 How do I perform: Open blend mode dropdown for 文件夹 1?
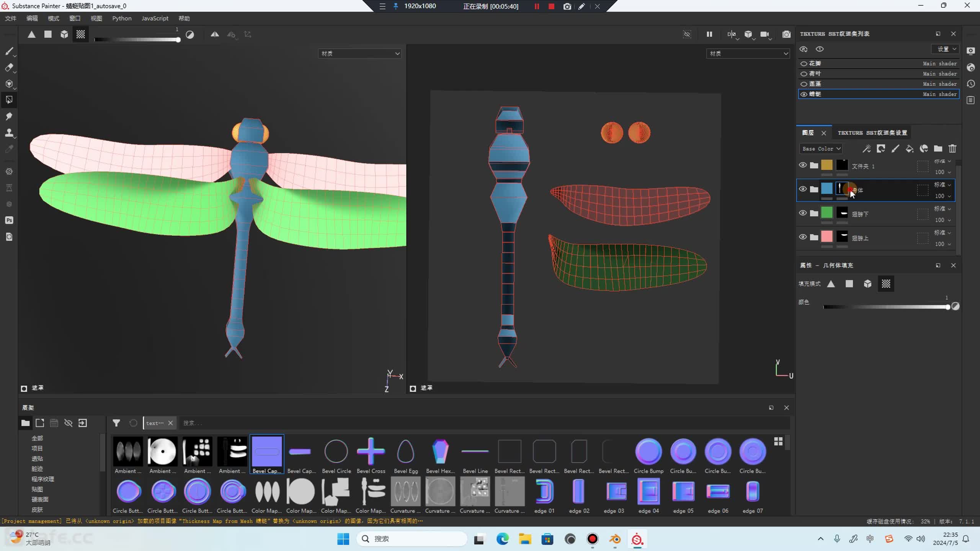pos(942,161)
